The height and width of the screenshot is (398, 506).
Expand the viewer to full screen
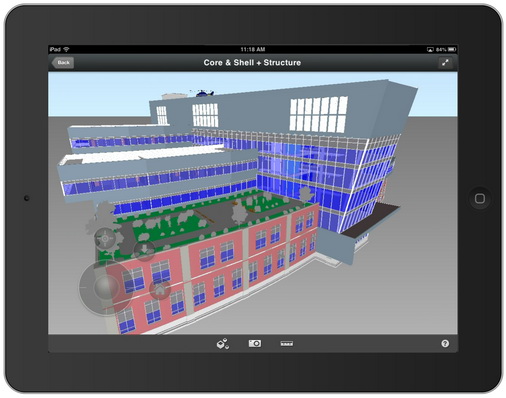click(445, 62)
